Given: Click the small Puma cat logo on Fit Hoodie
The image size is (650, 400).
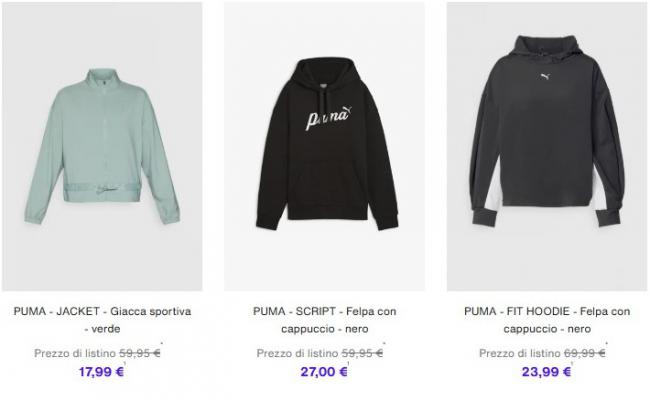Looking at the screenshot, I should point(546,76).
